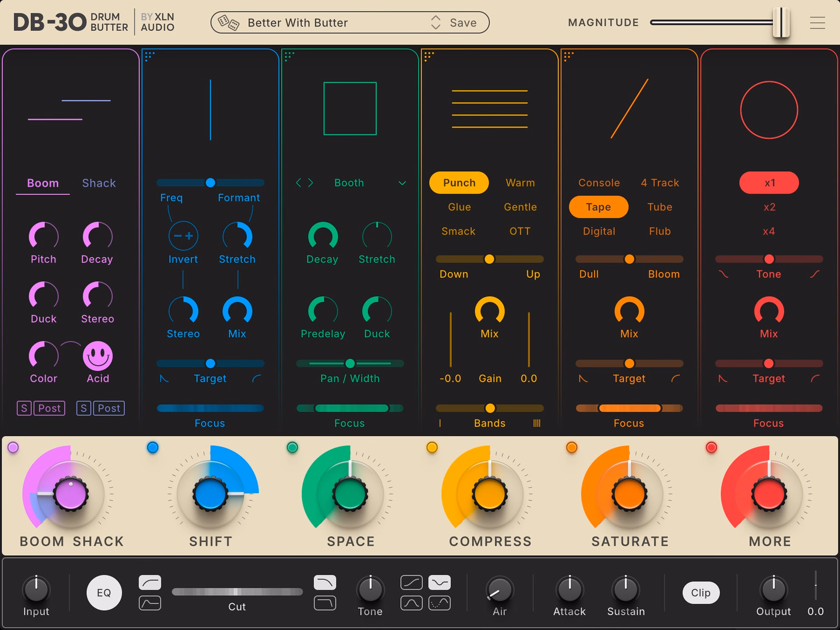Viewport: 840px width, 630px height.
Task: Select the high-shelf filter icon below high-cut
Action: [x=325, y=603]
